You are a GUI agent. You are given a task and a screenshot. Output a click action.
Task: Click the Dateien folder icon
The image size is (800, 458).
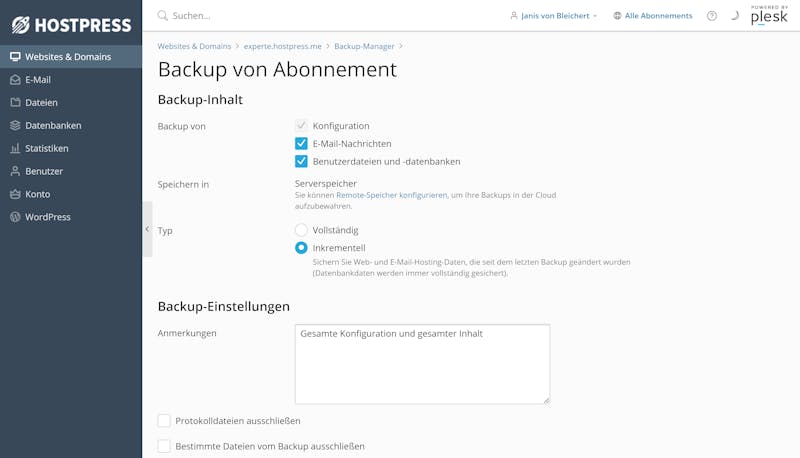15,102
